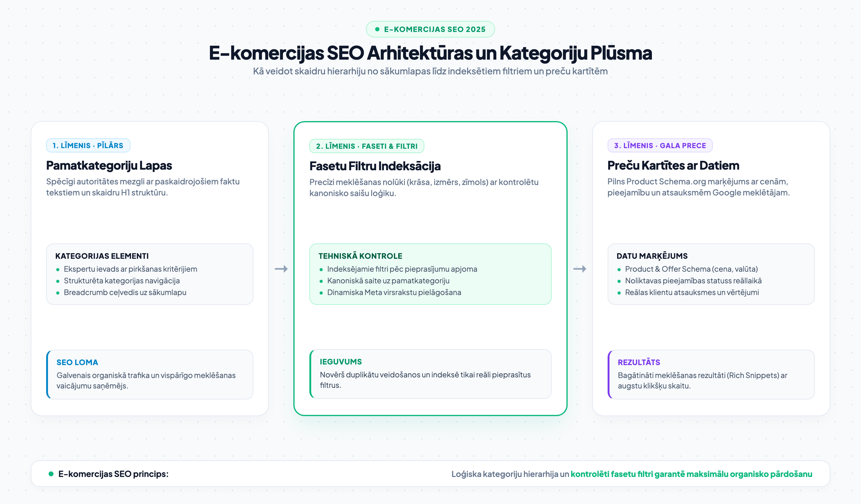
Task: Click arrow between level 1 and level 2 cards
Action: 281,269
